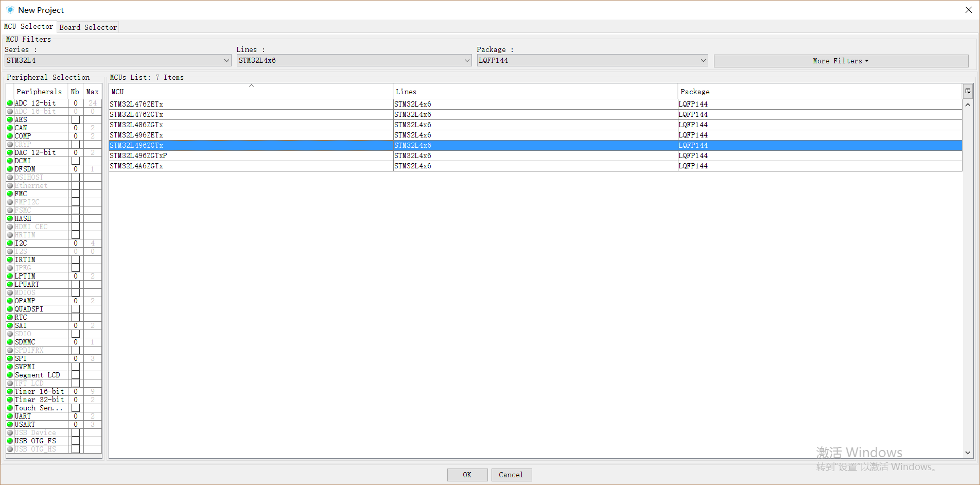Click the column chooser icon above the scrollbar
Viewport: 980px width, 485px height.
click(x=968, y=91)
